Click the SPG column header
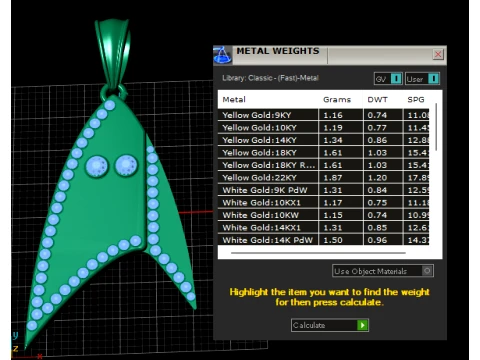 [416, 100]
